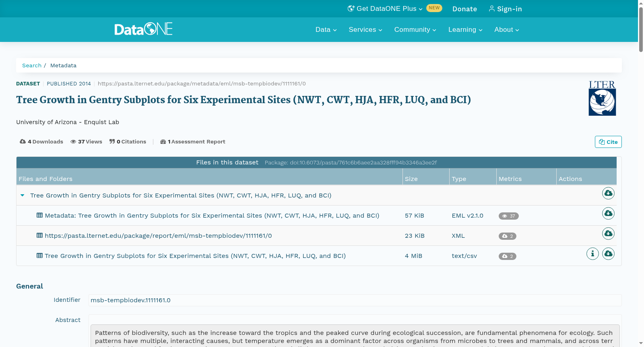This screenshot has width=644, height=347.
Task: Click the 37 Views metric text
Action: coord(90,142)
